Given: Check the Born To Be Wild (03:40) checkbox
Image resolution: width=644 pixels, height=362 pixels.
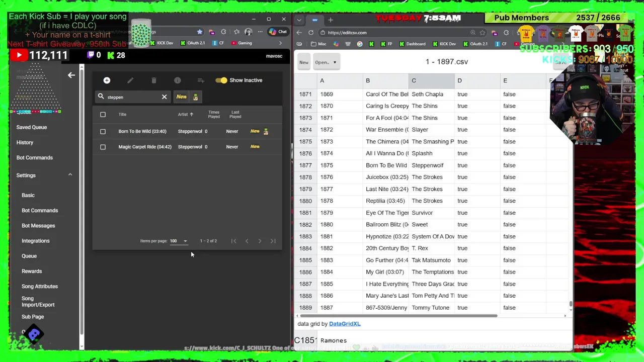Looking at the screenshot, I should click(103, 132).
